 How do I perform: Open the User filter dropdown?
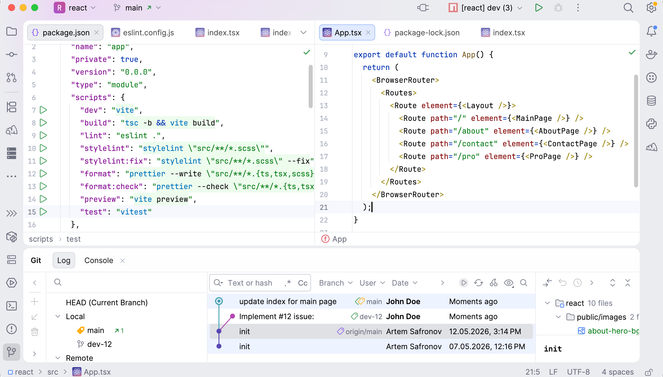pos(372,283)
